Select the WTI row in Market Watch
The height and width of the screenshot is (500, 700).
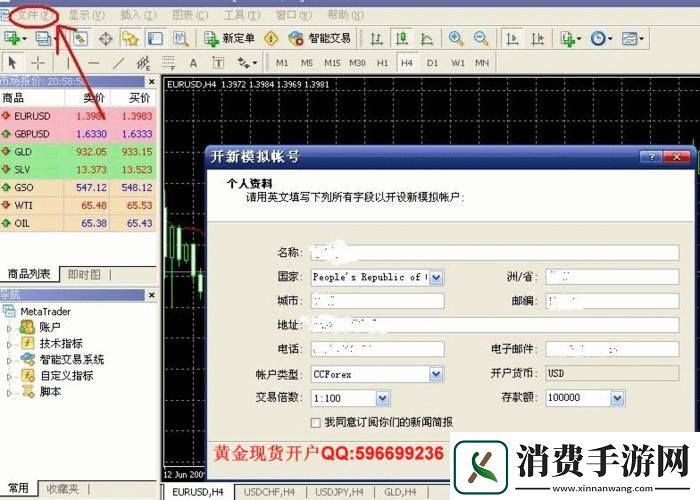coord(78,205)
